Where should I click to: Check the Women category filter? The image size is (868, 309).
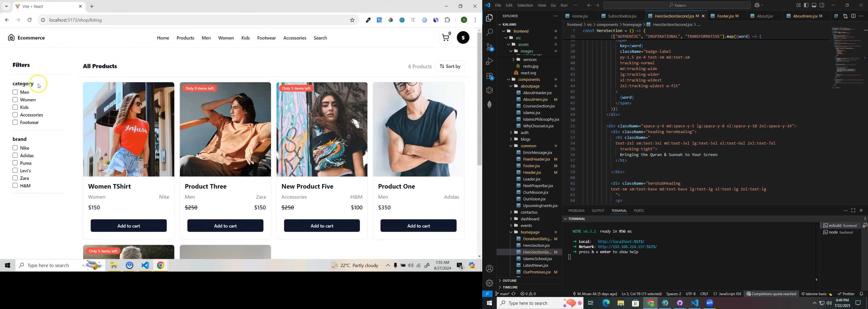[x=15, y=100]
